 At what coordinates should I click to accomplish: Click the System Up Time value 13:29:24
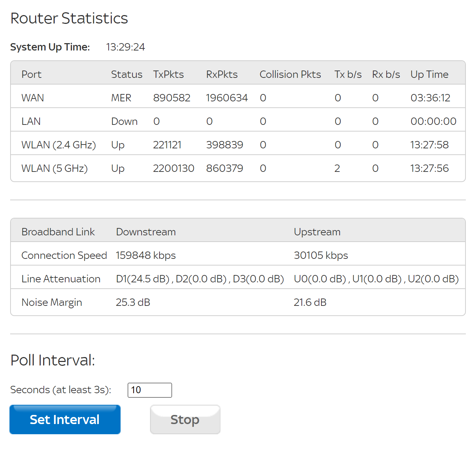coord(125,47)
